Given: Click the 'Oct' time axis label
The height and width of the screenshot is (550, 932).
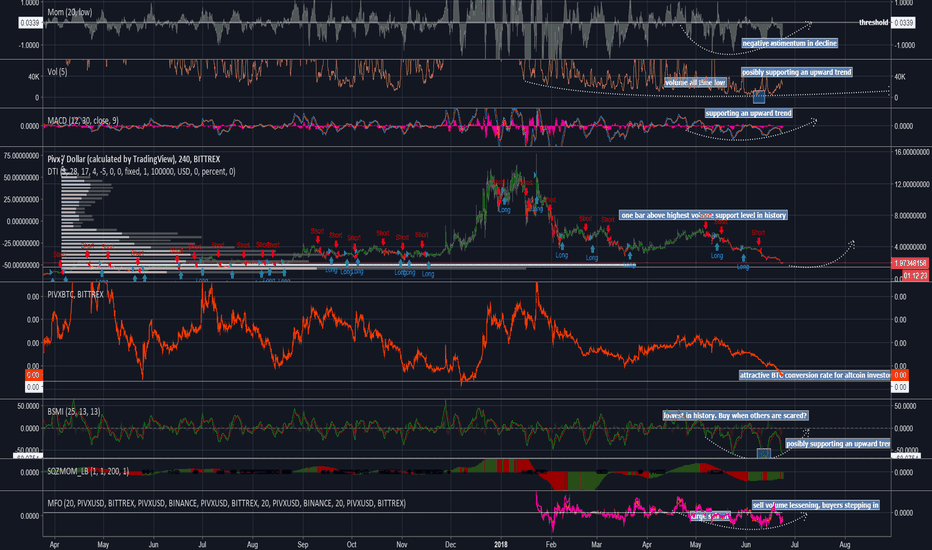Looking at the screenshot, I should coord(351,545).
